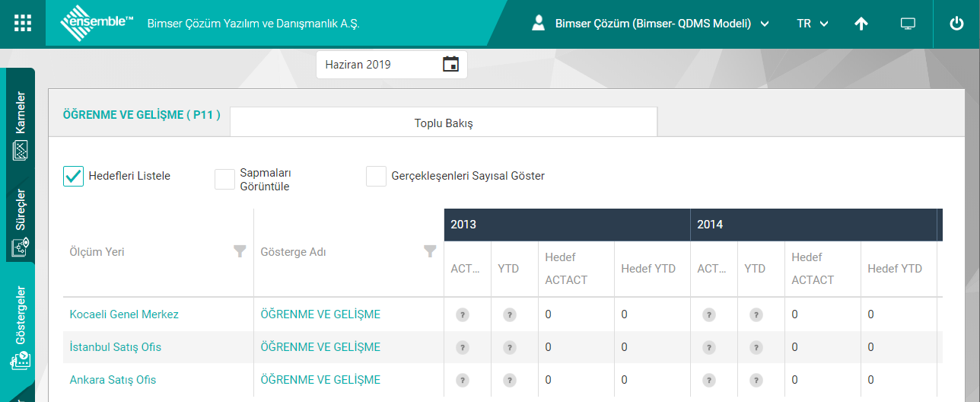
Task: Click 2014 YTD question mark for Kocaeli
Action: (756, 314)
